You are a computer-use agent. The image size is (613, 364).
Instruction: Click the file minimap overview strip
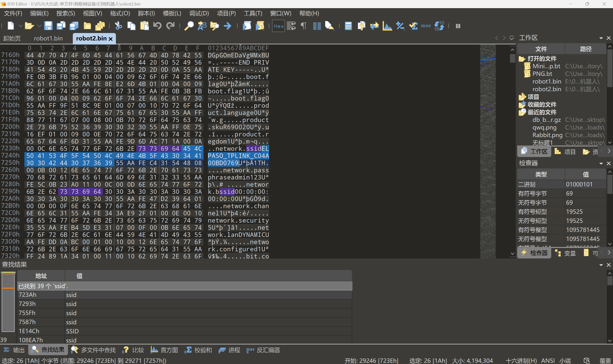(488, 151)
